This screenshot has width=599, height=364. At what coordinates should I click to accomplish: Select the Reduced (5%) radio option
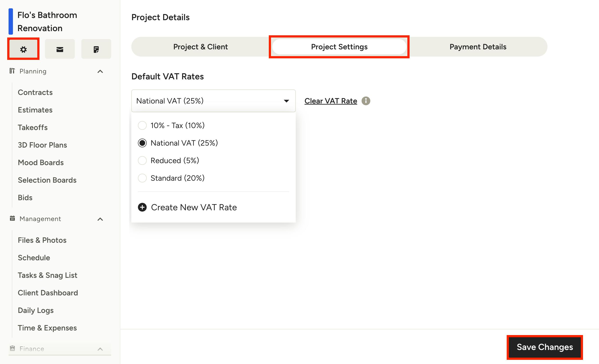[142, 161]
